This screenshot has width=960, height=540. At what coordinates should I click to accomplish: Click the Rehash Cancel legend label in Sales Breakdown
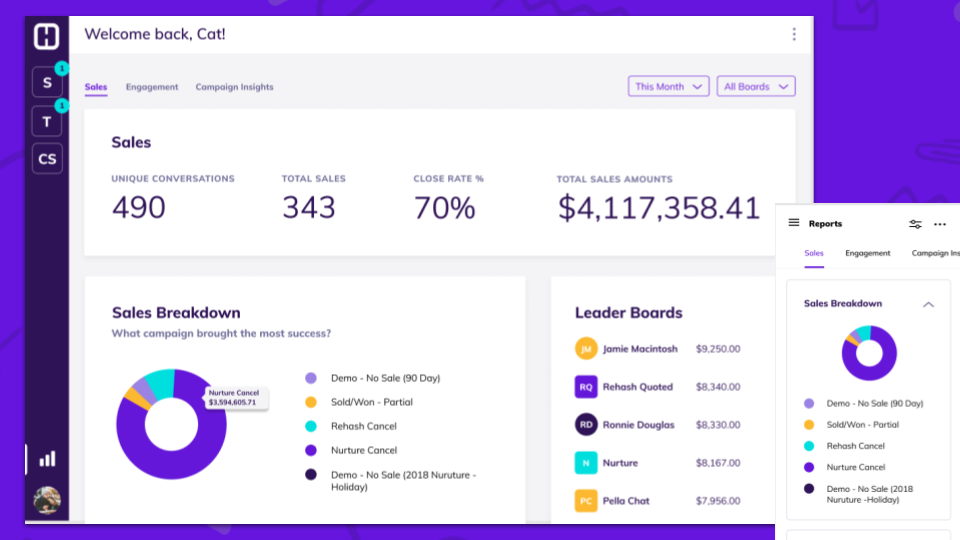(x=364, y=426)
